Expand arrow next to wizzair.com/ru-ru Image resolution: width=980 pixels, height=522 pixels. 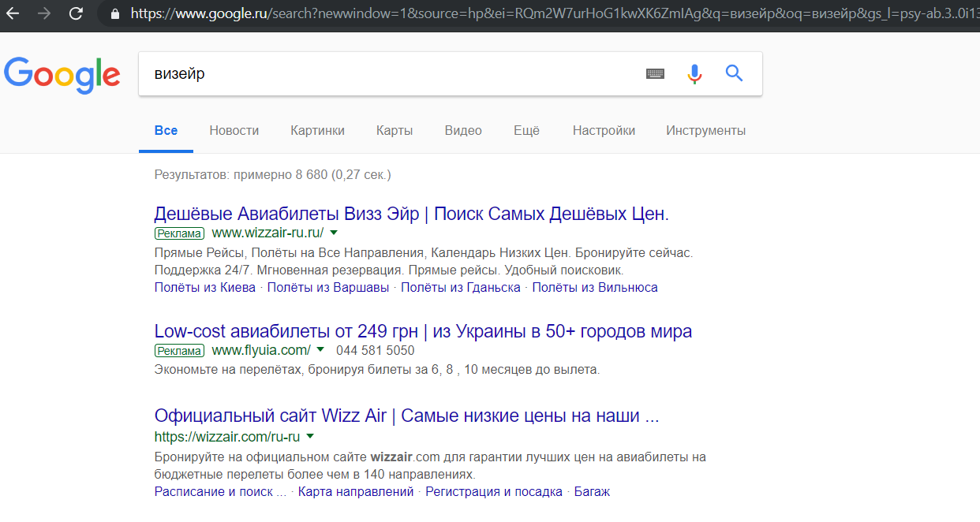click(x=310, y=437)
